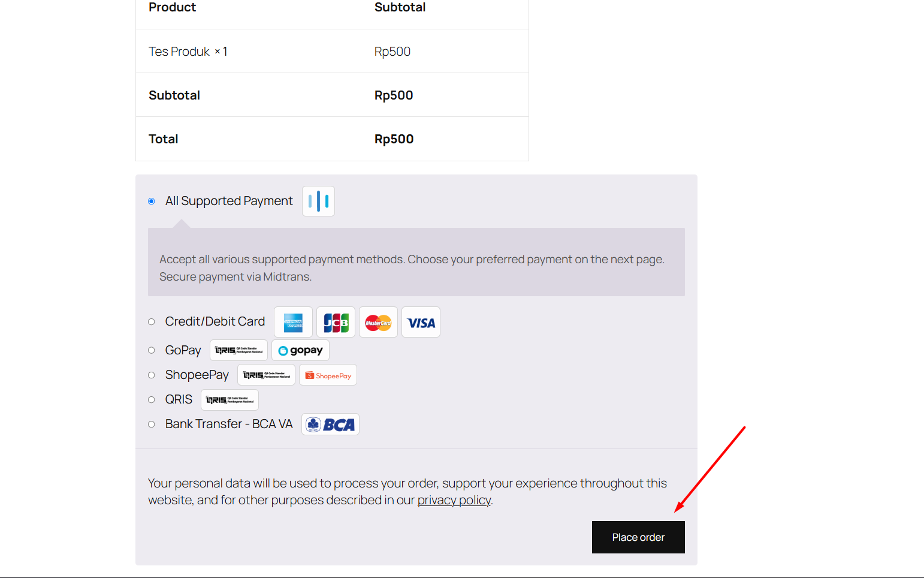Screen dimensions: 924x578
Task: Click the QRIS logo beside GoPay
Action: pos(238,350)
